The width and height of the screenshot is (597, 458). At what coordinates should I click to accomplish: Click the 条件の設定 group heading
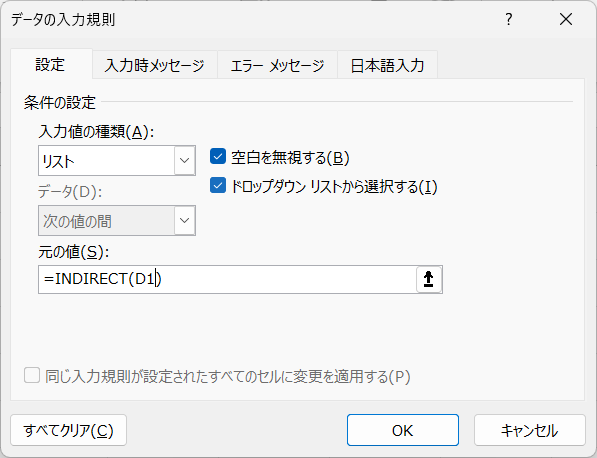[60, 102]
